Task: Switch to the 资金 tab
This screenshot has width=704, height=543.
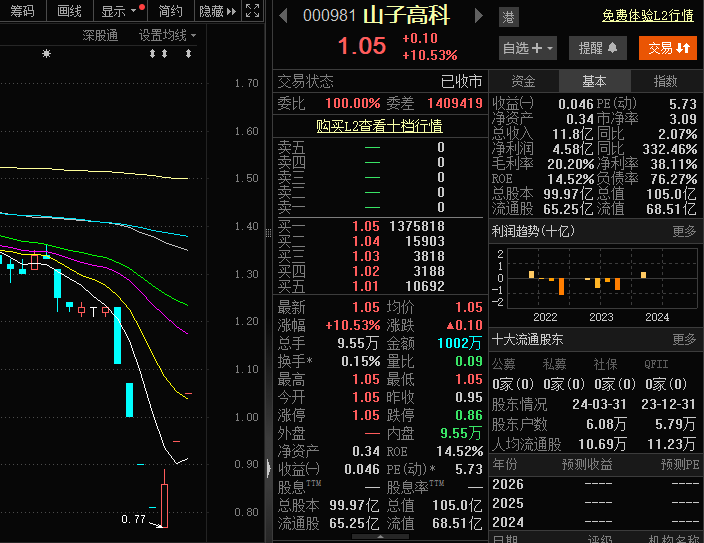Action: tap(524, 81)
